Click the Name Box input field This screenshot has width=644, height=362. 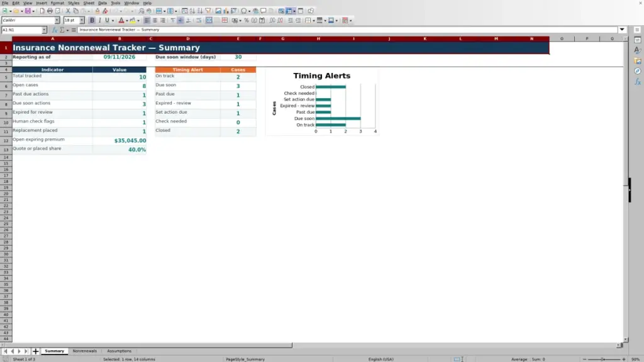tap(21, 30)
